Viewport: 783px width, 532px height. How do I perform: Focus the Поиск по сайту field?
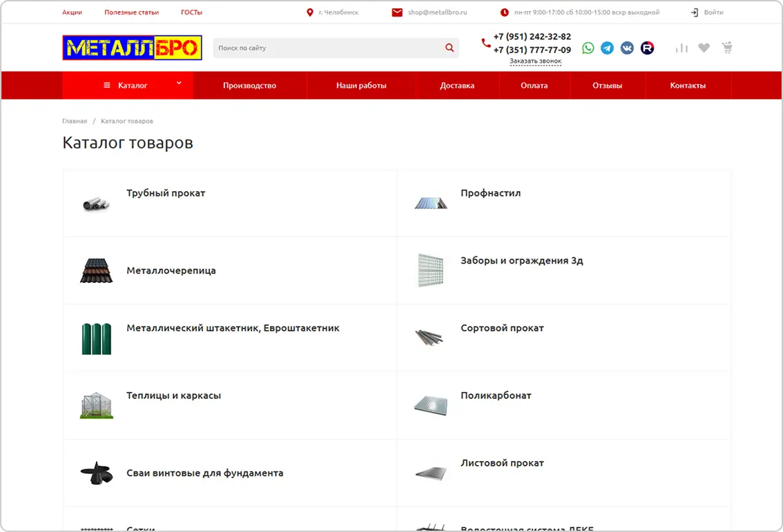[x=328, y=48]
